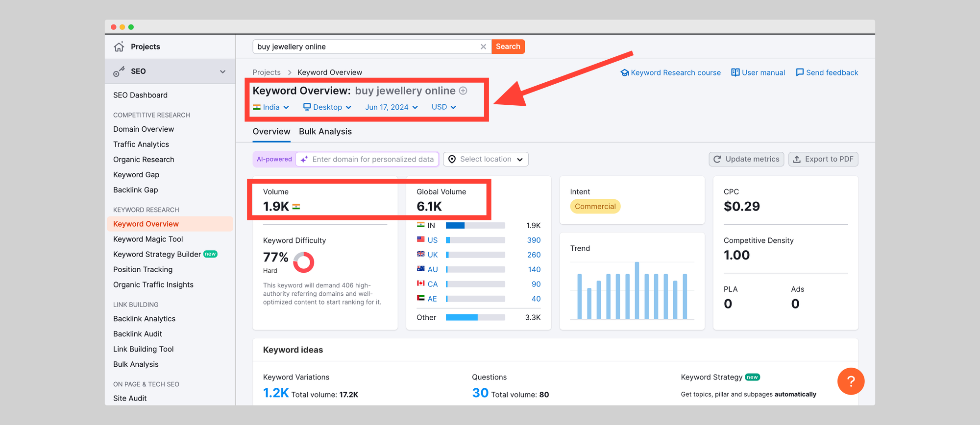Viewport: 980px width, 425px height.
Task: Open the India country dropdown
Action: (x=271, y=107)
